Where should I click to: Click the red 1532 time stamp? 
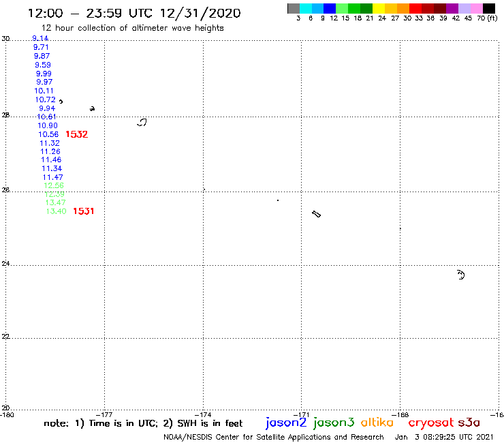click(76, 134)
